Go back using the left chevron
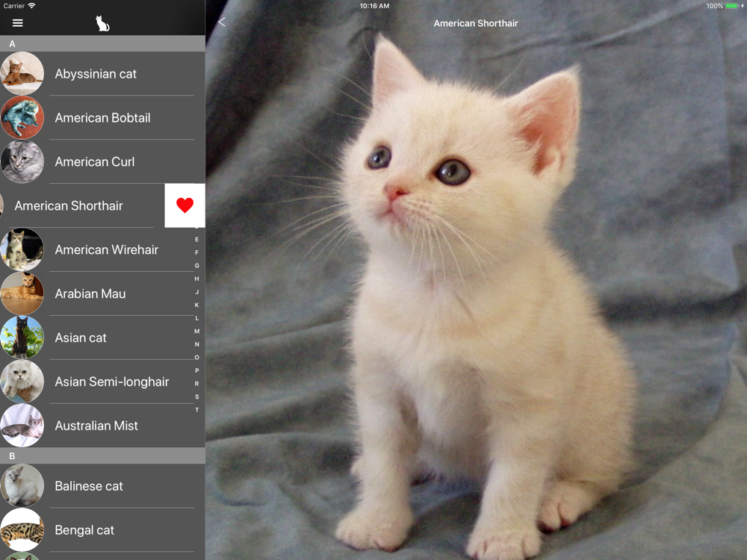The image size is (747, 560). (222, 22)
